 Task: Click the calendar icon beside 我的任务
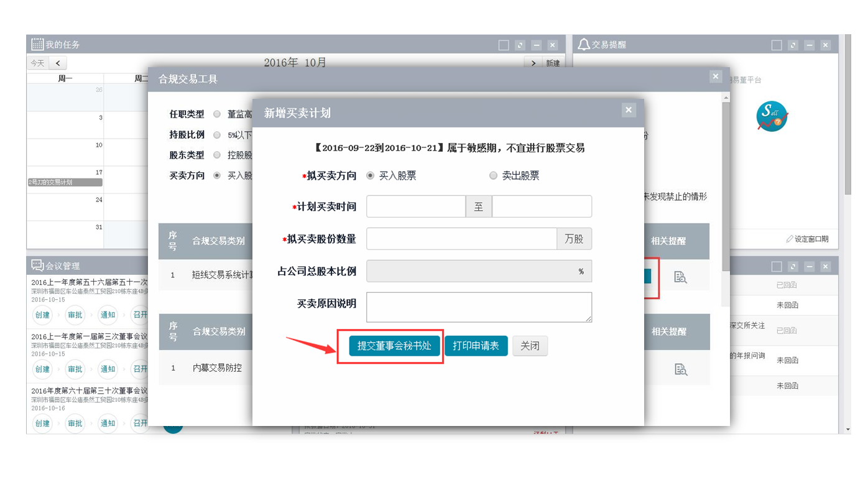tap(37, 44)
